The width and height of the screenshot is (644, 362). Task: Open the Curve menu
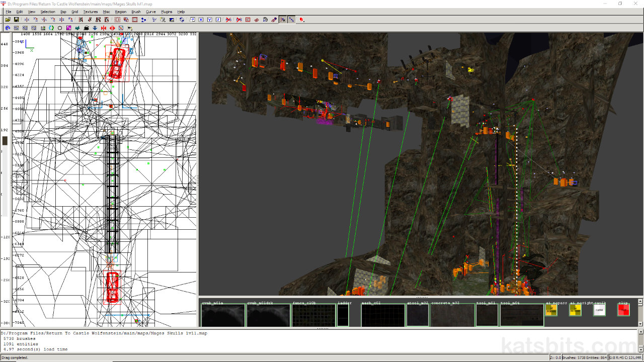(x=151, y=12)
